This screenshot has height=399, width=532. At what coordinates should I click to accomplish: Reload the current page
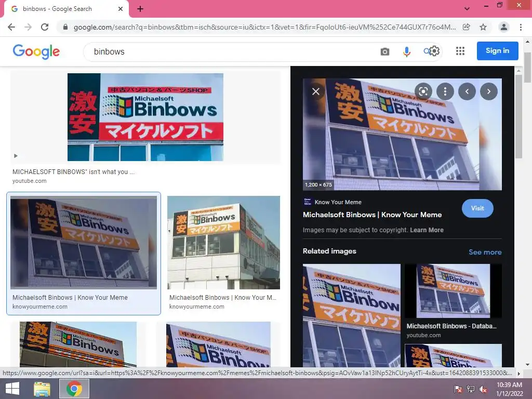(x=45, y=27)
